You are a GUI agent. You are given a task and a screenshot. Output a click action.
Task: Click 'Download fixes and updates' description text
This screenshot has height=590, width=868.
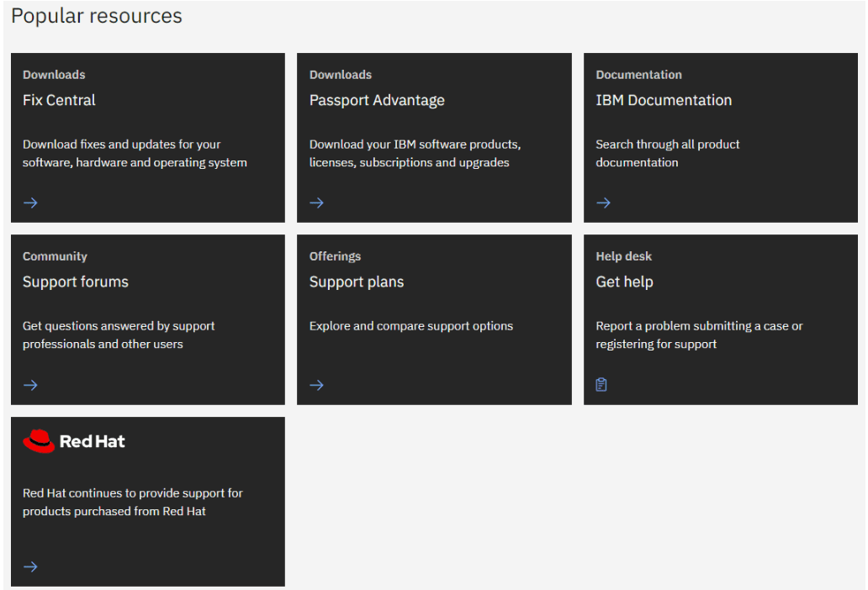(135, 153)
